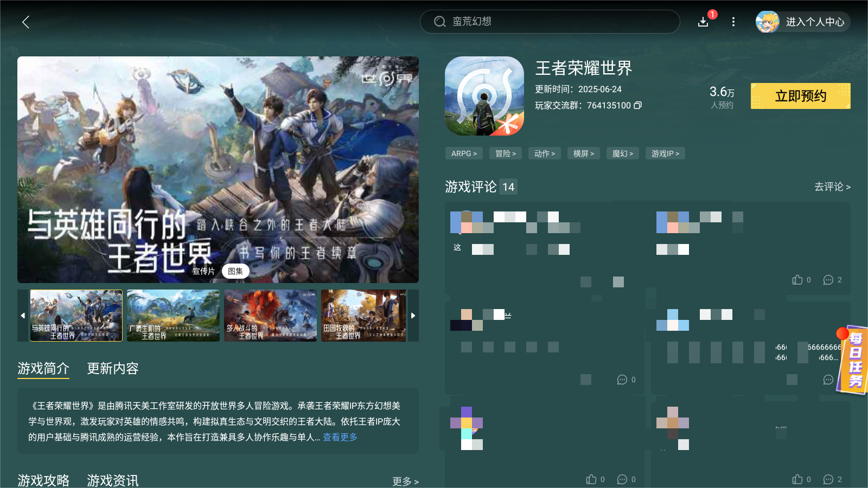
Task: Select the 与英雄同行的王者世界 thumbnail
Action: pos(76,315)
